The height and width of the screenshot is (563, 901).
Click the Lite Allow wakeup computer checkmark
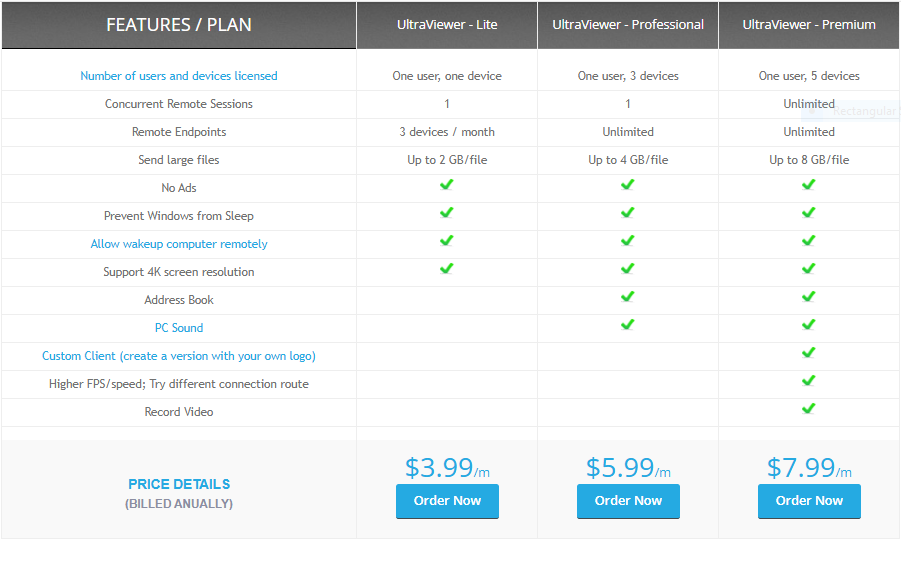coord(447,241)
